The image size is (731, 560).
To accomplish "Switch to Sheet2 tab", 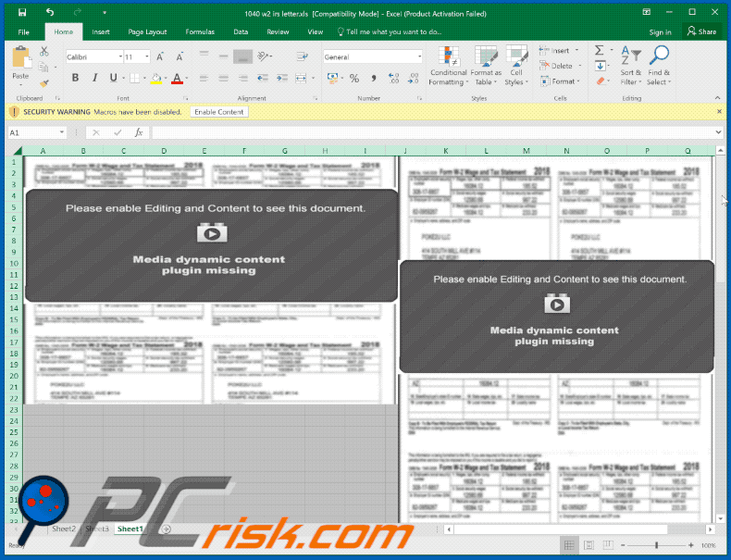I will (64, 529).
